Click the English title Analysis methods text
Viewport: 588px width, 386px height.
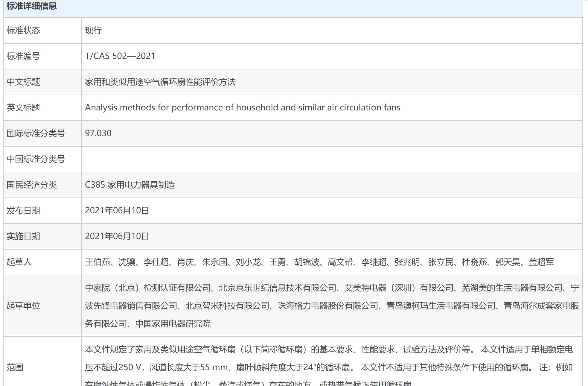tap(242, 107)
